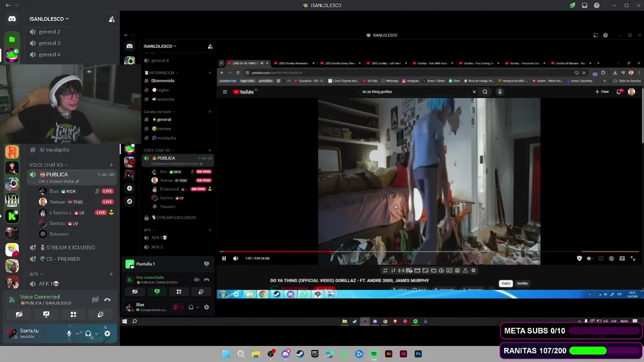This screenshot has height=362, width=644.
Task: Select green Kick server icon
Action: point(12,216)
